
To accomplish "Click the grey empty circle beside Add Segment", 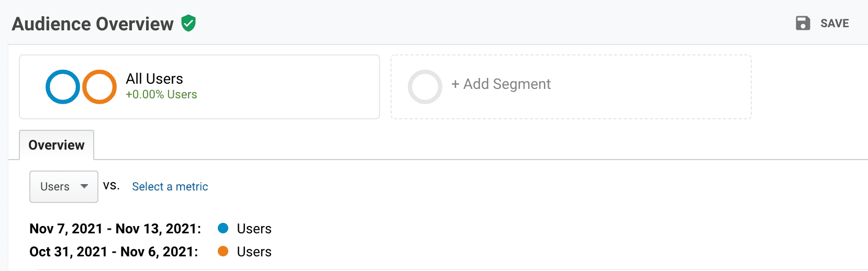I will pos(425,87).
